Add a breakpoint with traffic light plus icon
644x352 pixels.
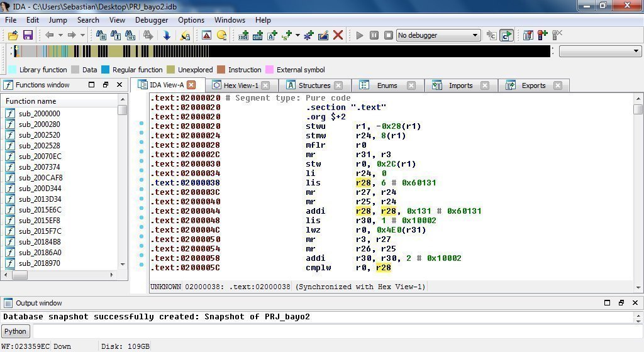pyautogui.click(x=543, y=35)
